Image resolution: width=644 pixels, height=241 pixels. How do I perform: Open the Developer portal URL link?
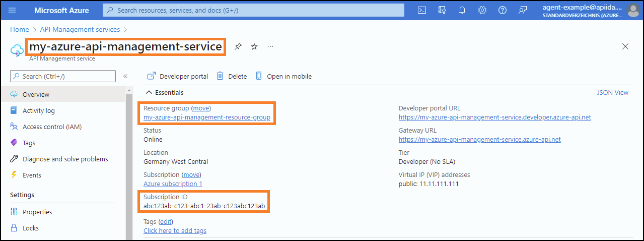click(x=494, y=117)
